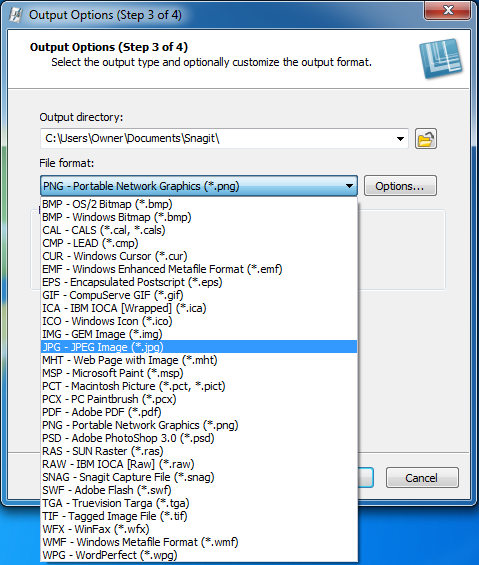Image resolution: width=479 pixels, height=565 pixels.
Task: Pick PDF - Adobe PDF in the list
Action: click(199, 412)
